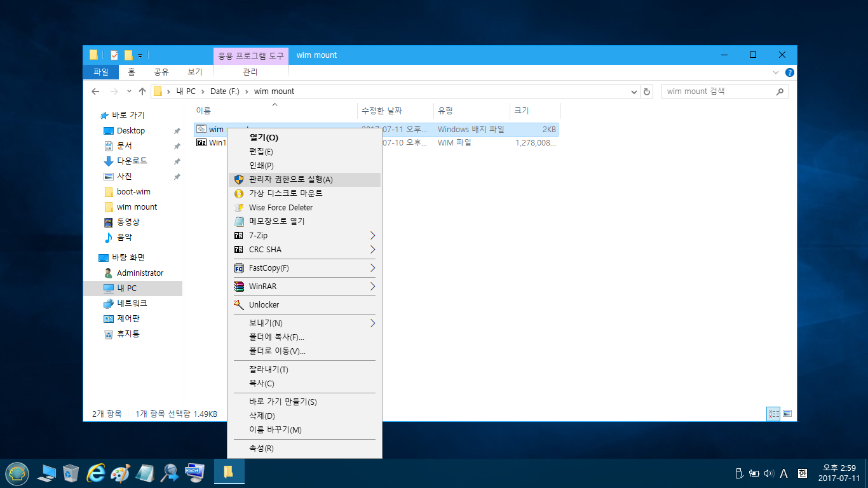The height and width of the screenshot is (488, 868).
Task: Click the Wise Force Deleter icon
Action: tap(239, 207)
